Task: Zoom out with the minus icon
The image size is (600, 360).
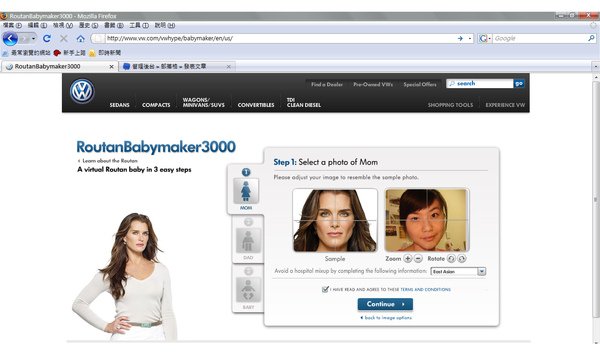Action: tap(418, 259)
